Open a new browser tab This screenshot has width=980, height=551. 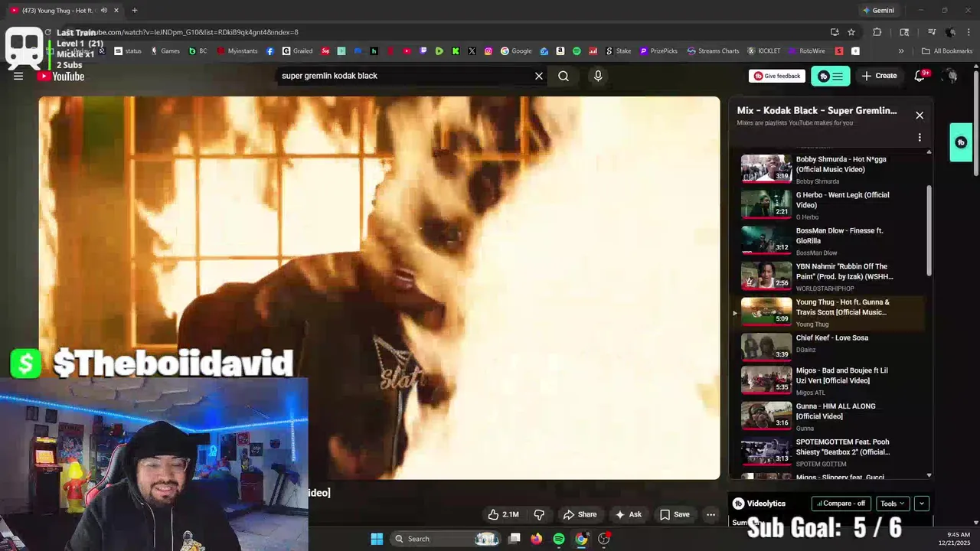pyautogui.click(x=135, y=10)
